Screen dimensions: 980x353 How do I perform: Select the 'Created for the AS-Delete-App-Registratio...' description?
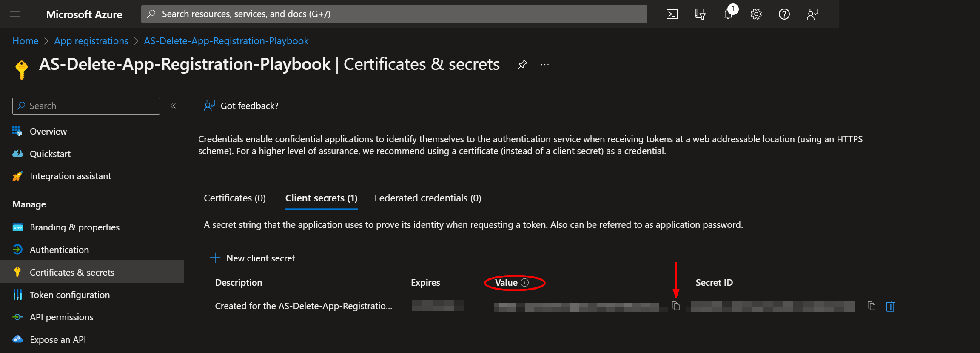303,306
